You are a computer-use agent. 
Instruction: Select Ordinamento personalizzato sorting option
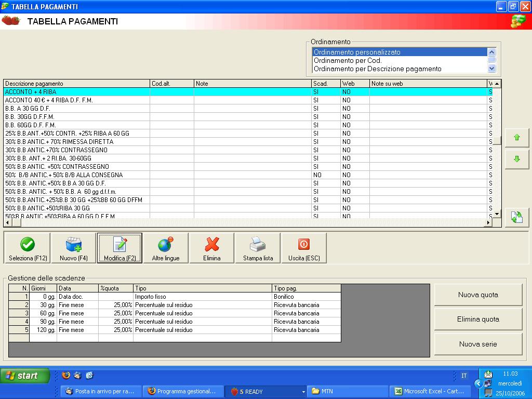coord(400,52)
